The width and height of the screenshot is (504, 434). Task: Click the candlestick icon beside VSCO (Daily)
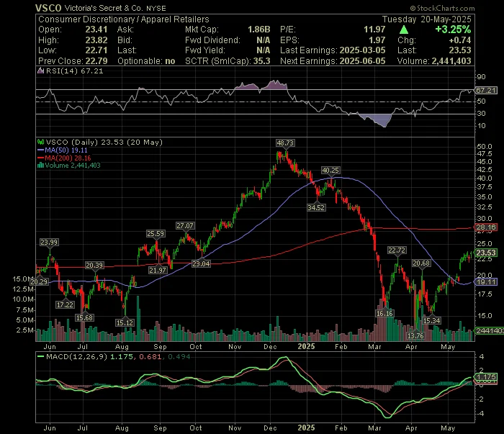point(40,142)
